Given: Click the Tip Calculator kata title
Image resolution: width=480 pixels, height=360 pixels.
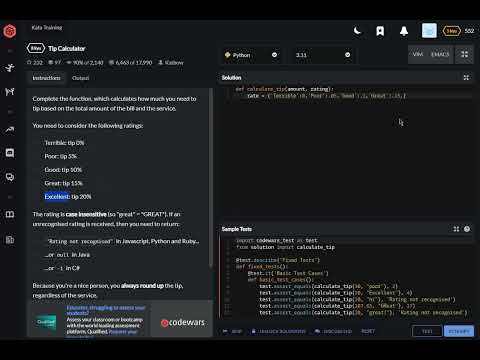Looking at the screenshot, I should (x=67, y=49).
